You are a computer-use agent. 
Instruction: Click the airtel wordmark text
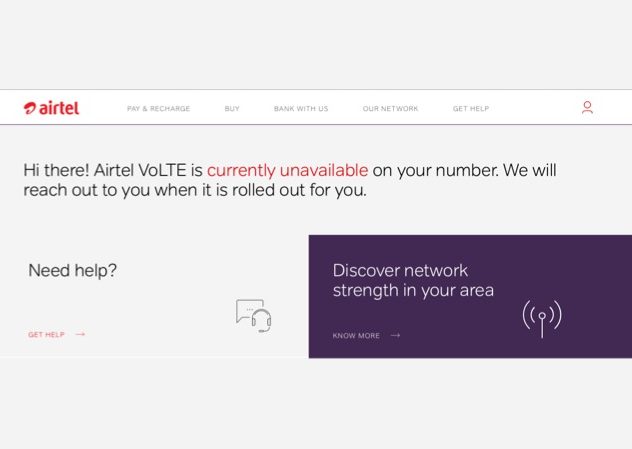click(x=59, y=108)
